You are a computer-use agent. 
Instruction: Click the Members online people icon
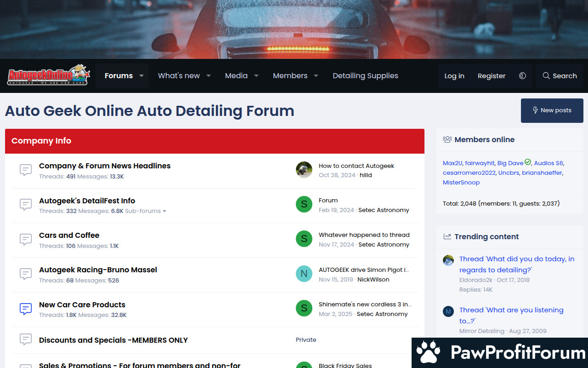(447, 139)
